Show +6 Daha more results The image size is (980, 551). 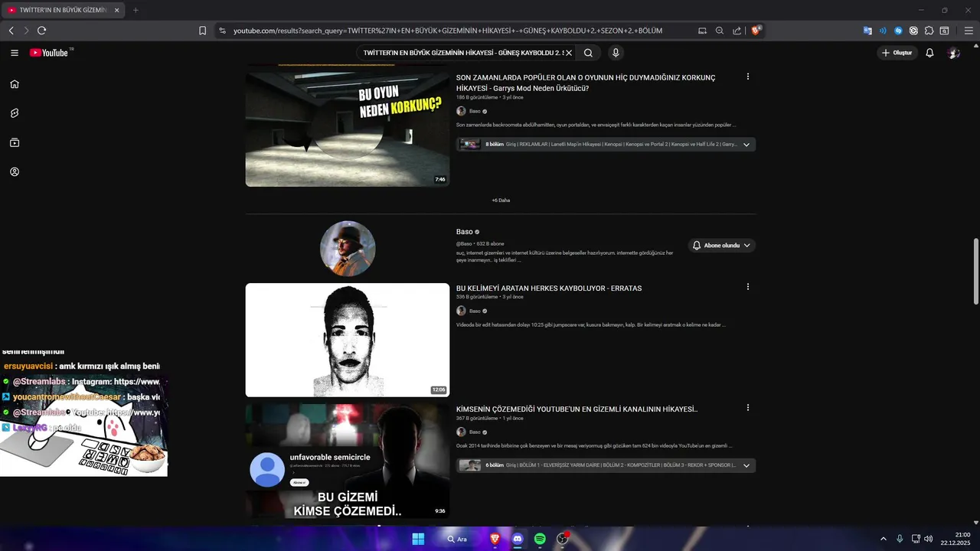501,201
